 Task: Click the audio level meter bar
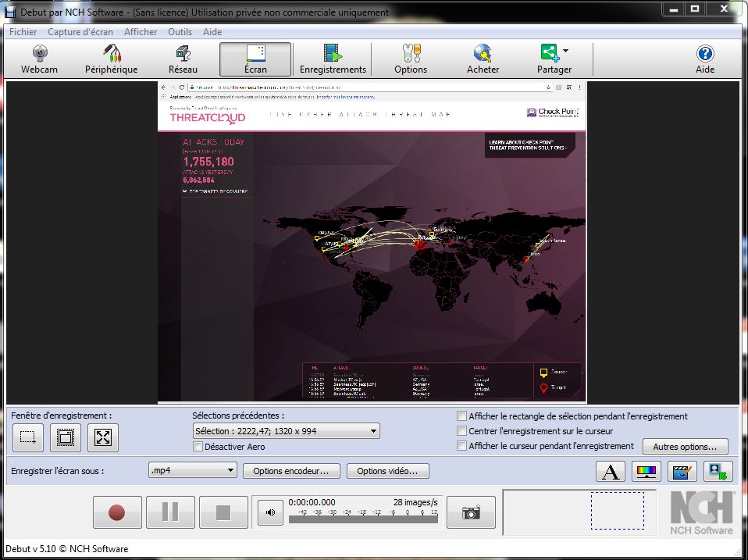pos(362,519)
